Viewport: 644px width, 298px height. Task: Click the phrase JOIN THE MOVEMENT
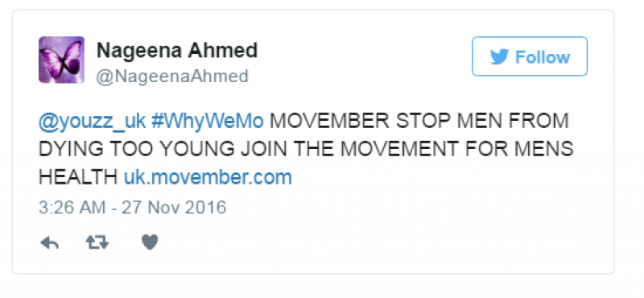[x=349, y=149]
